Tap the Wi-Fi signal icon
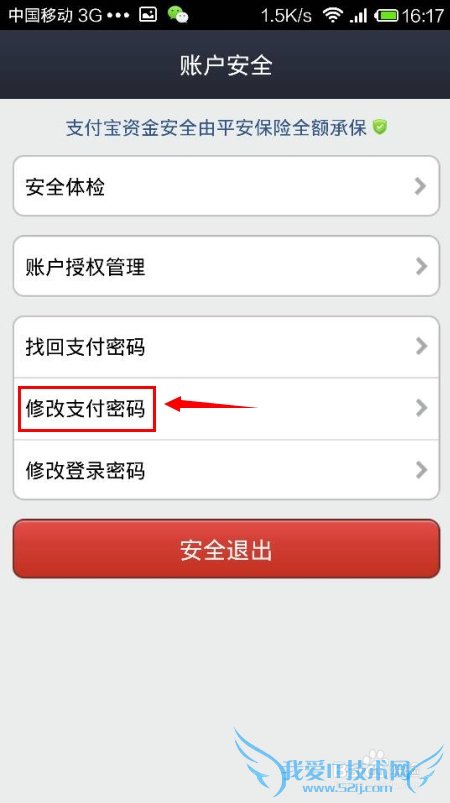The image size is (450, 803). [332, 15]
